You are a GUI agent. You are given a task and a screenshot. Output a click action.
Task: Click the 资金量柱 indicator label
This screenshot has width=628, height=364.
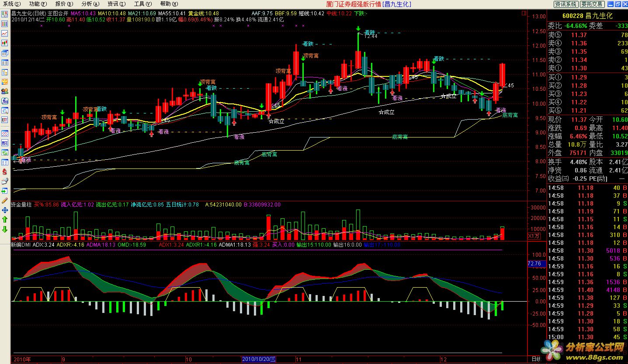point(21,204)
